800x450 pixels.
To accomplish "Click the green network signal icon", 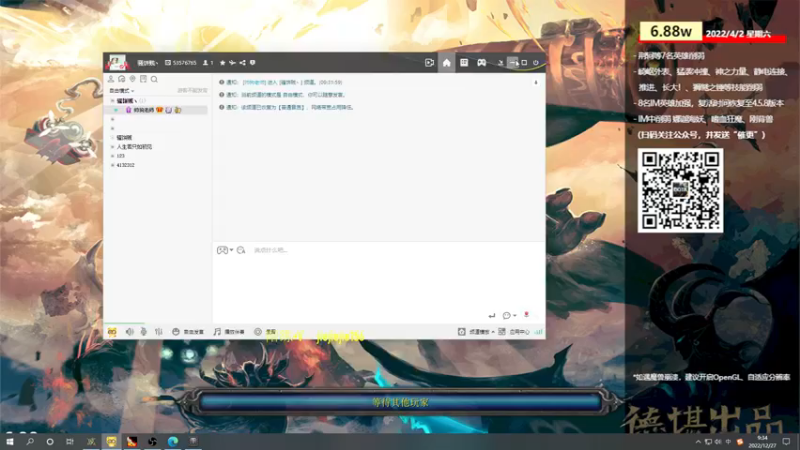I will click(x=538, y=332).
